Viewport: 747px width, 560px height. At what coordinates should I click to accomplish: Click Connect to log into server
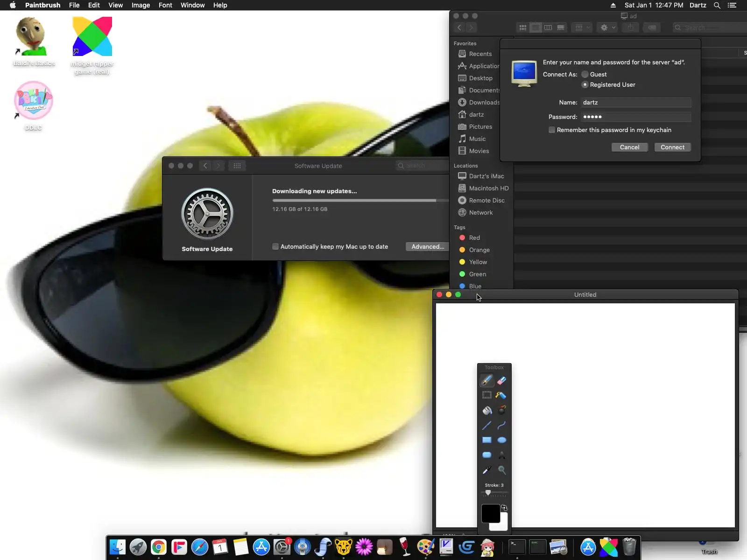[672, 147]
